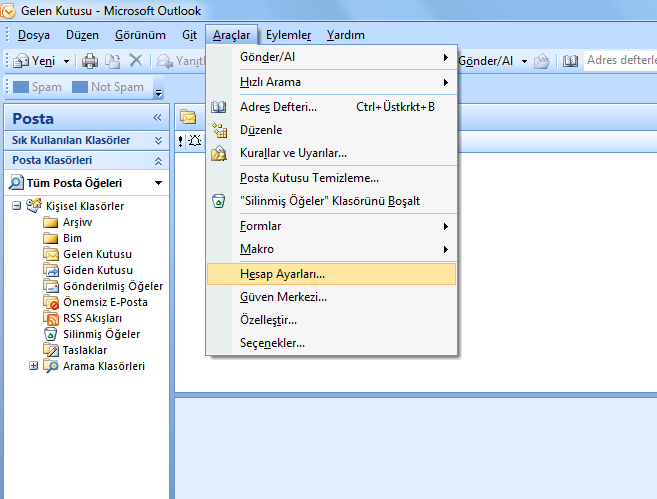
Task: Open the Gelen Kutusu folder
Action: [88, 254]
